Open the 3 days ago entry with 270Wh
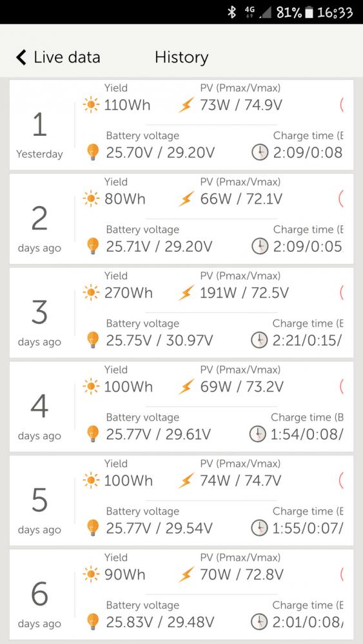Screen dimensions: 363x644 click(181, 312)
